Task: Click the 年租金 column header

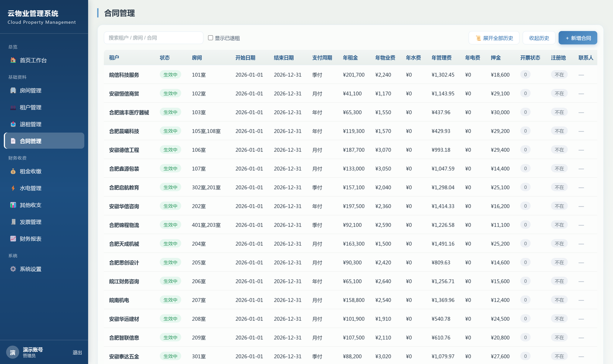Action: [350, 58]
